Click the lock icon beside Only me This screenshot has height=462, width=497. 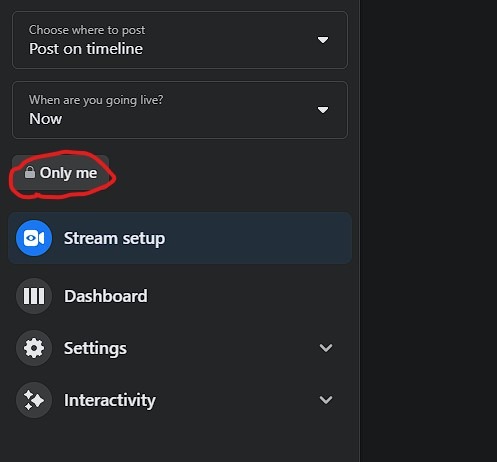tap(30, 172)
